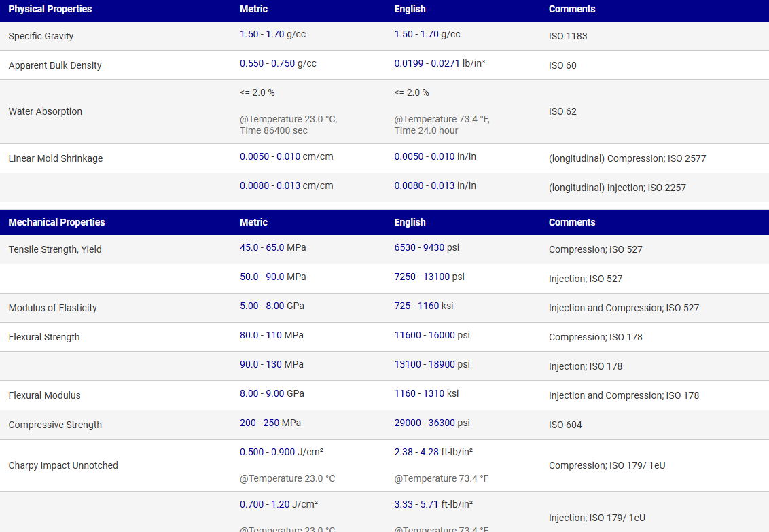Select '@Temperature 73.4 °F' in Water Absorption row

pos(442,119)
